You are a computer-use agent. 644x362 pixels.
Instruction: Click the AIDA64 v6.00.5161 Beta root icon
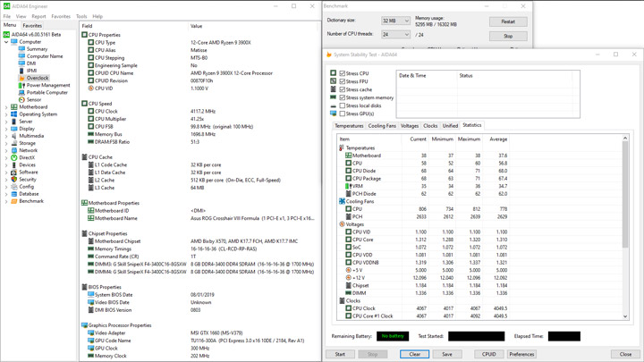coord(6,35)
